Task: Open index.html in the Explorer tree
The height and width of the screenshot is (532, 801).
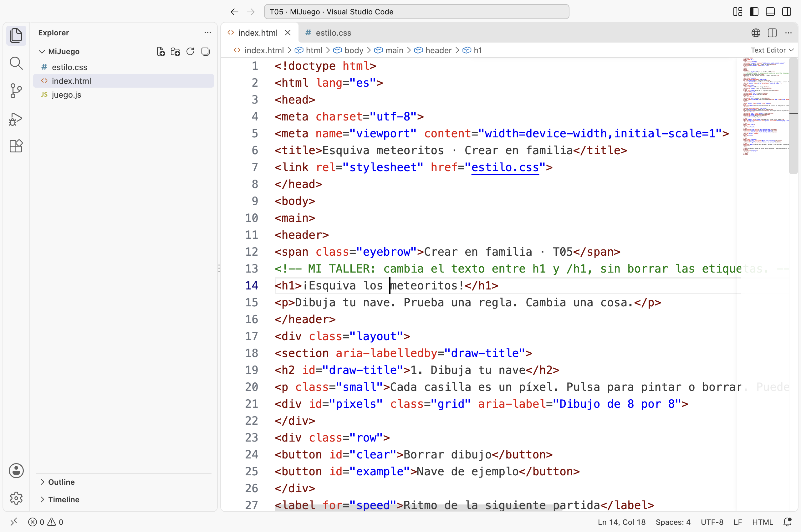Action: [124, 81]
